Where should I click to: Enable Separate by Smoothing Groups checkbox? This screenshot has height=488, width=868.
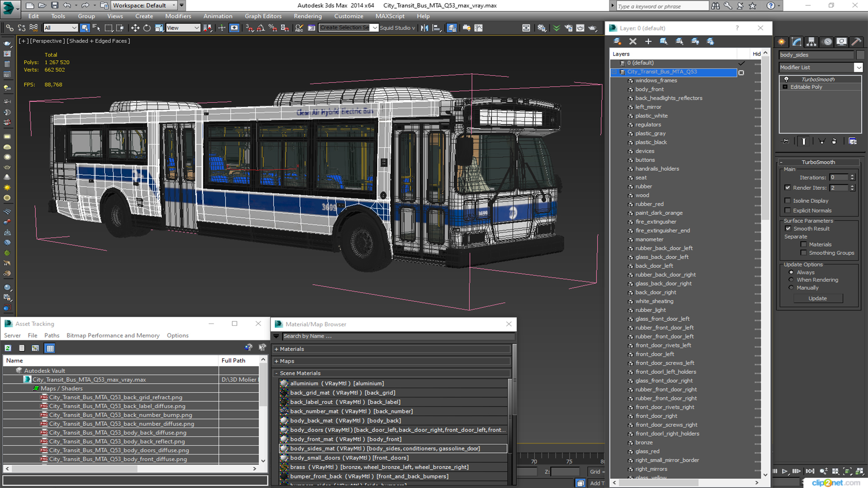click(x=803, y=253)
